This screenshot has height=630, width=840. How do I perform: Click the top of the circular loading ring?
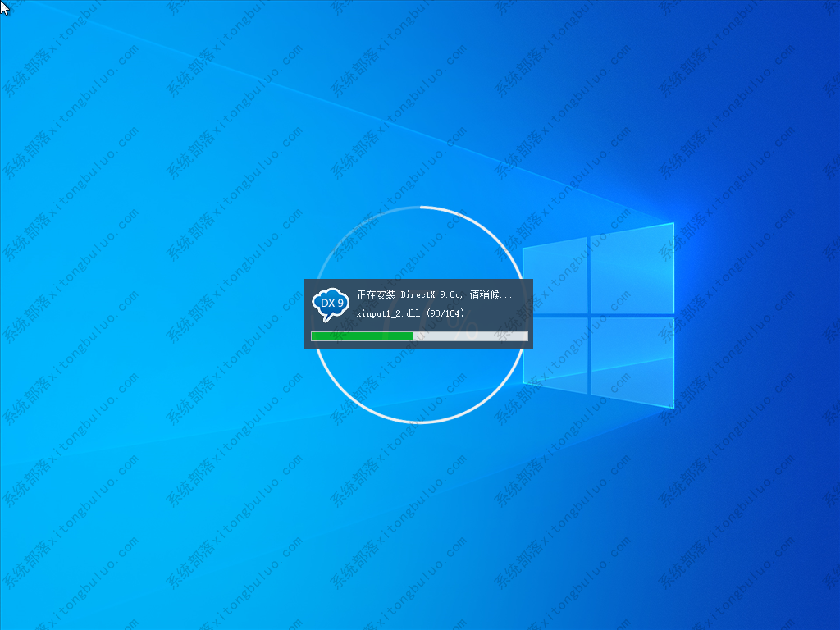[x=419, y=208]
